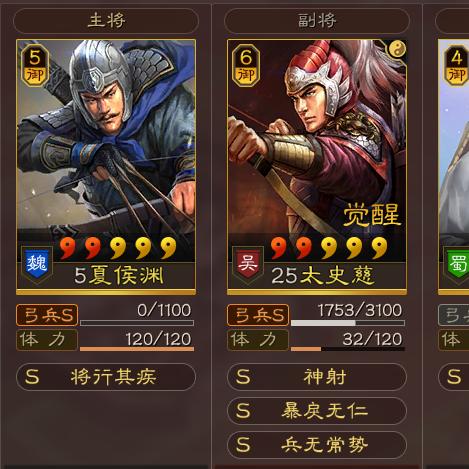Viewport: 469px width, 469px height.
Task: Select the 主将 slot header
Action: point(106,21)
